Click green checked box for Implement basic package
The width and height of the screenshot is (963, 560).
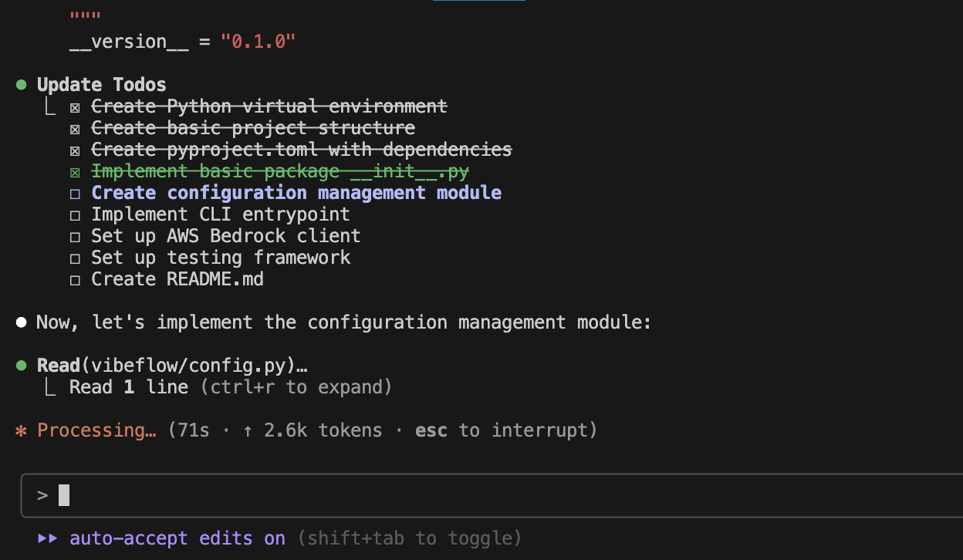pyautogui.click(x=75, y=171)
